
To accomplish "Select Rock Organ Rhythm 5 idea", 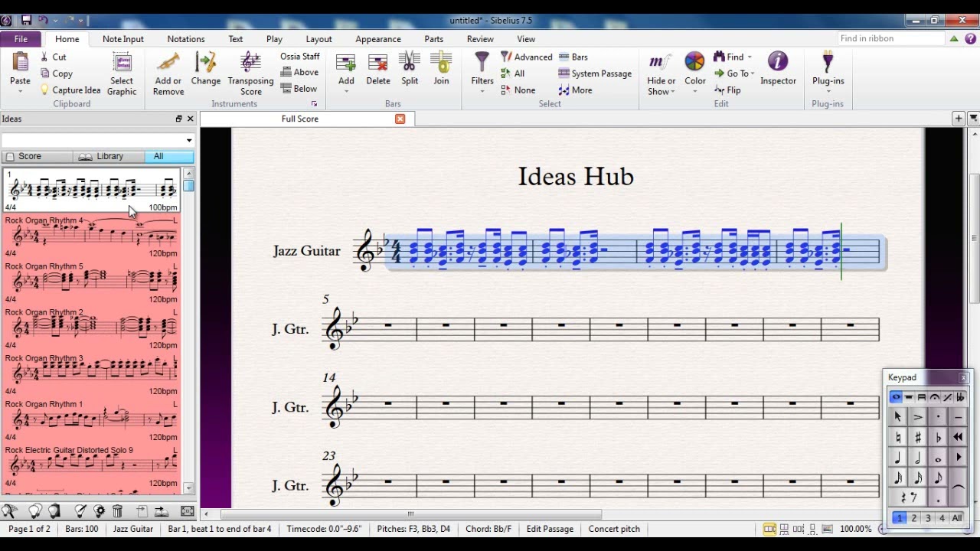I will (x=91, y=282).
